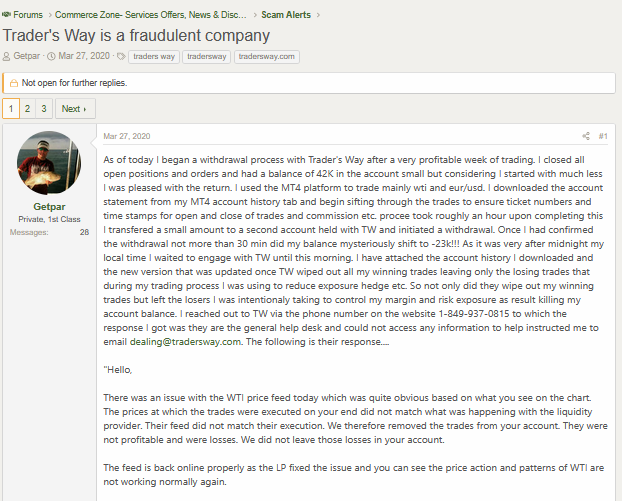622x501 pixels.
Task: Open Getpar's profile avatar photo
Action: [x=49, y=163]
